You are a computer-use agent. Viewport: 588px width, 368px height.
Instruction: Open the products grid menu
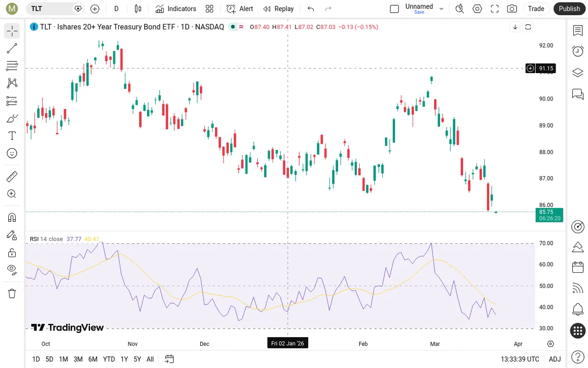(x=578, y=331)
